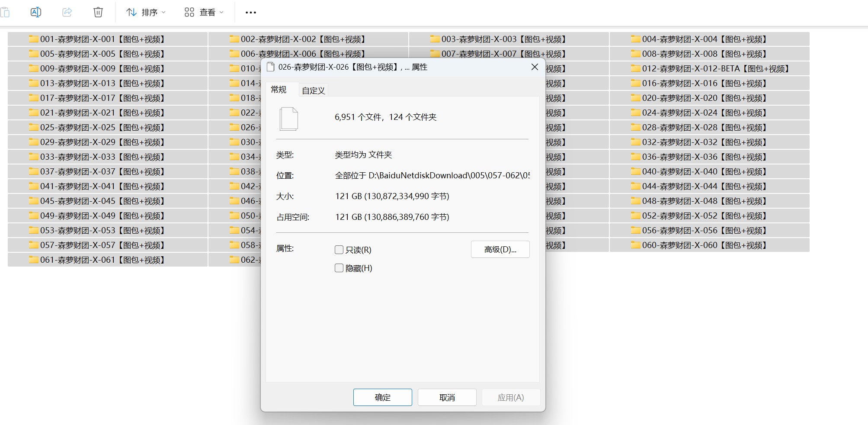Switch to the 自定义 tab
Viewport: 868px width, 425px height.
coord(313,90)
